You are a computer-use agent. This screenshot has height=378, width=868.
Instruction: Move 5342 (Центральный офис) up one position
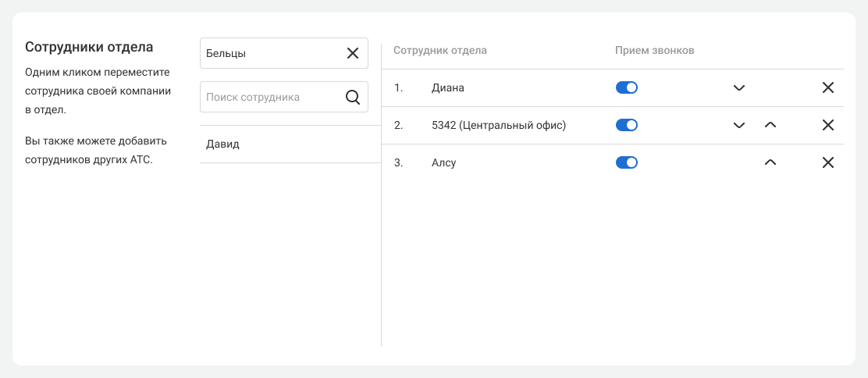(x=770, y=125)
